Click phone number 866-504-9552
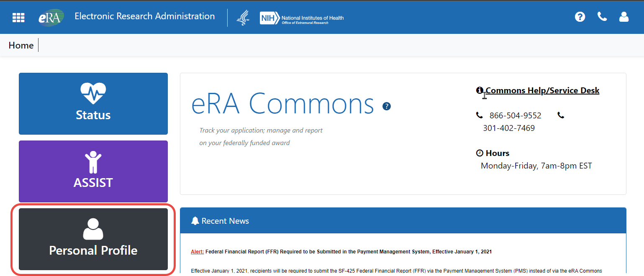 516,115
